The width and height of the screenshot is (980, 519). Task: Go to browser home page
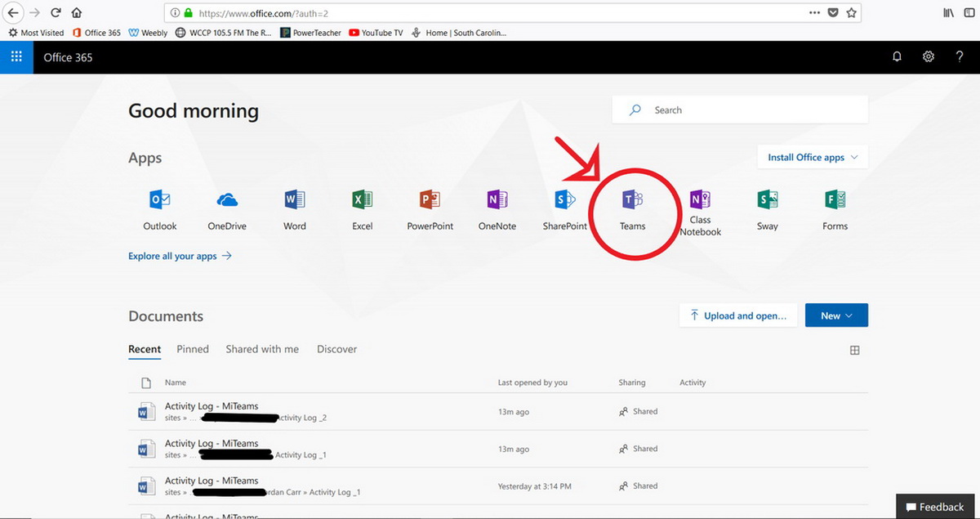77,13
